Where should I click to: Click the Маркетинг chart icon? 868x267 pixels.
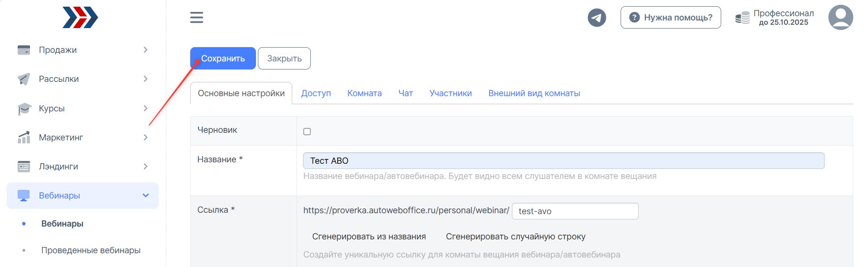[x=24, y=138]
